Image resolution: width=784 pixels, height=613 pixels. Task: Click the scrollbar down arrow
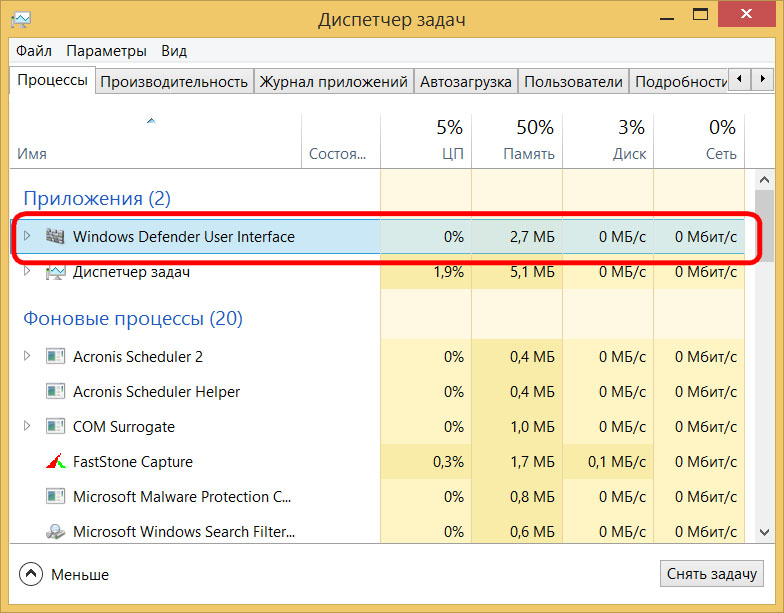point(764,532)
